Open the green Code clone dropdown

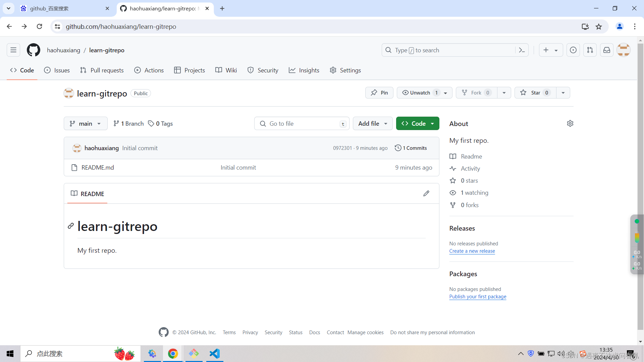tap(418, 123)
